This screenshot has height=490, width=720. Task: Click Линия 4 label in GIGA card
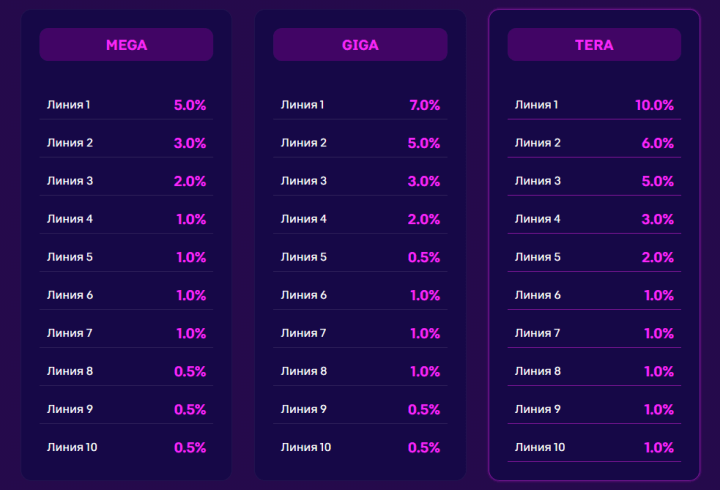pos(304,219)
